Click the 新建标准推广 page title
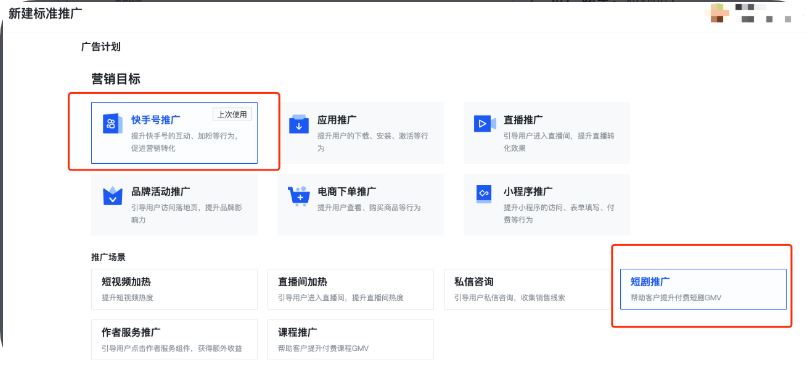This screenshot has height=367, width=808. click(x=45, y=13)
